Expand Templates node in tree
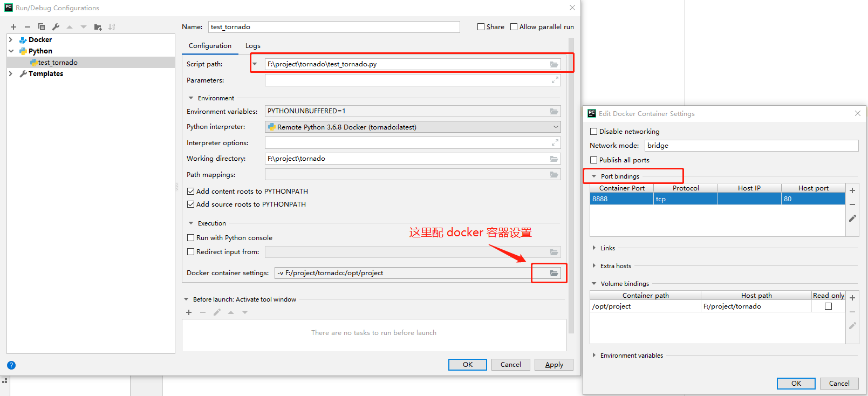The width and height of the screenshot is (868, 396). click(x=11, y=74)
